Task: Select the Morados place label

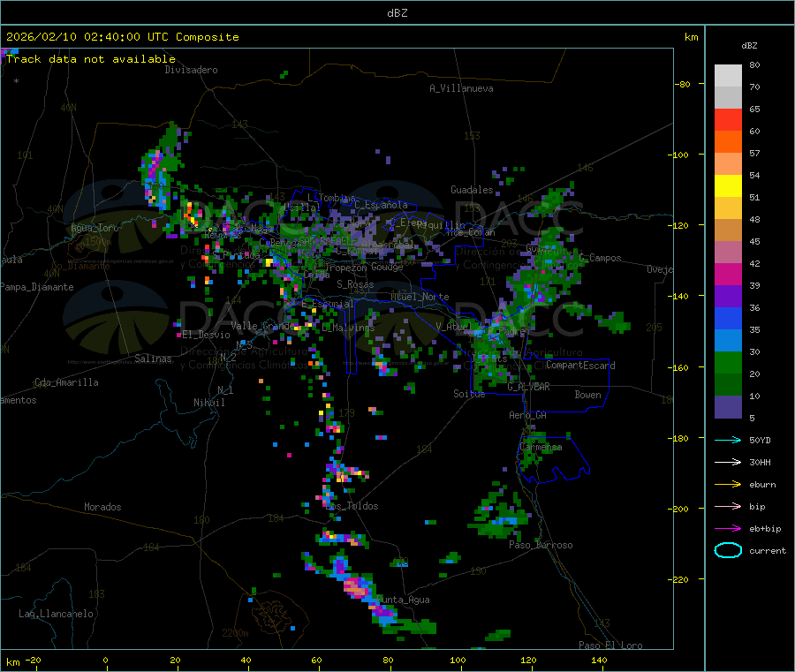Action: click(x=102, y=507)
